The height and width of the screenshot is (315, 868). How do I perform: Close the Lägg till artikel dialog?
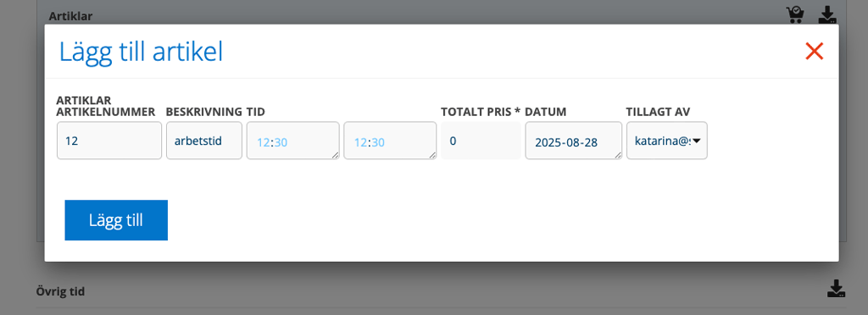coord(815,52)
